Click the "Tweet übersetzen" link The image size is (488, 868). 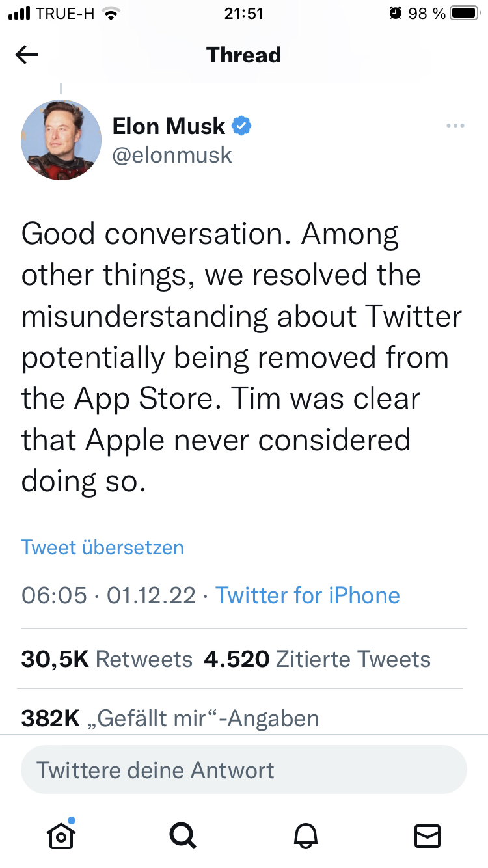point(103,547)
